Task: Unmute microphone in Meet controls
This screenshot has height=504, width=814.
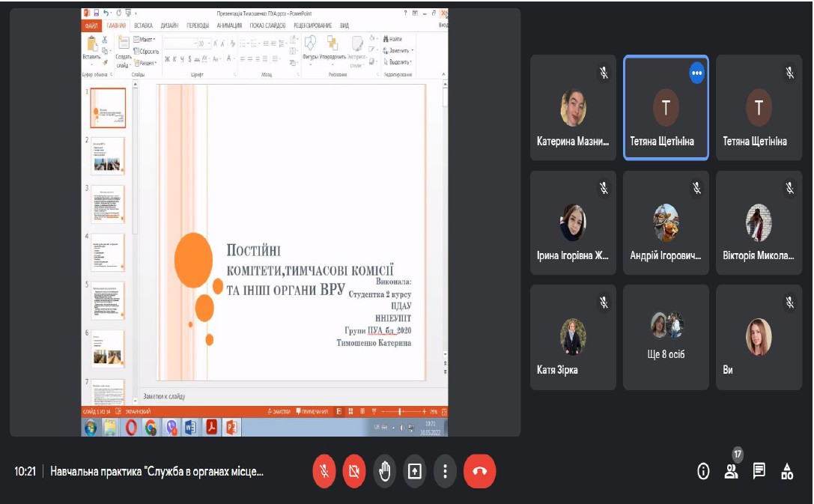Action: click(x=324, y=471)
